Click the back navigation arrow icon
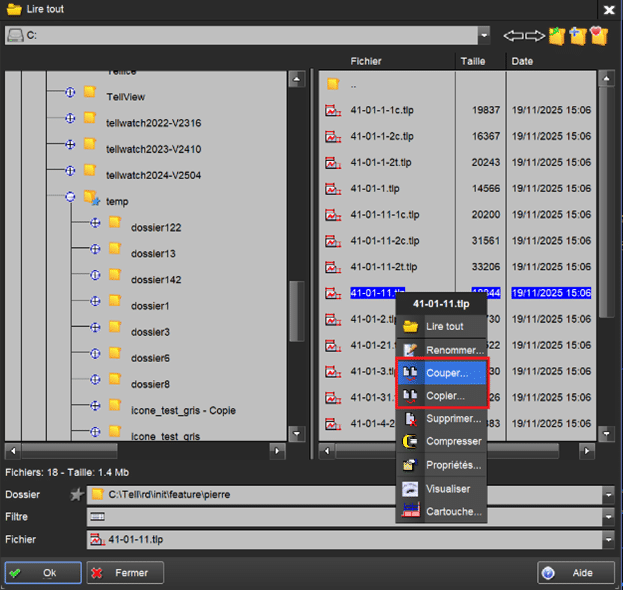This screenshot has height=590, width=623. tap(513, 36)
